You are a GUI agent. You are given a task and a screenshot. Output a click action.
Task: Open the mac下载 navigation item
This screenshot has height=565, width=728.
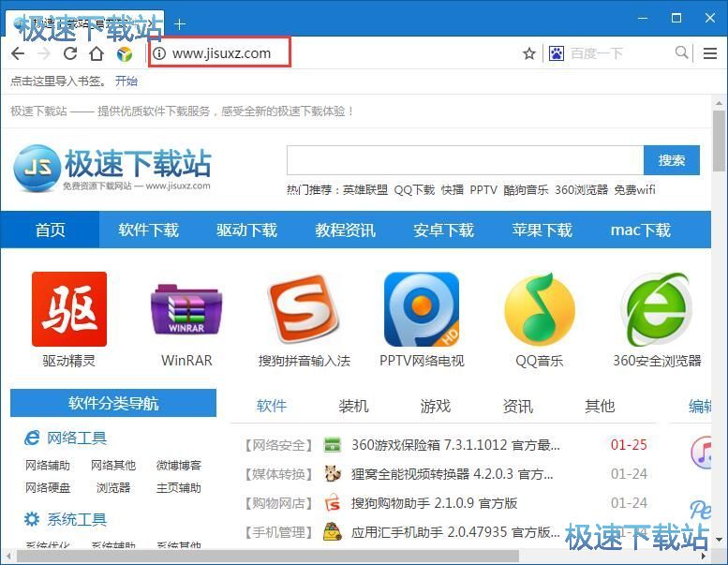click(x=641, y=230)
